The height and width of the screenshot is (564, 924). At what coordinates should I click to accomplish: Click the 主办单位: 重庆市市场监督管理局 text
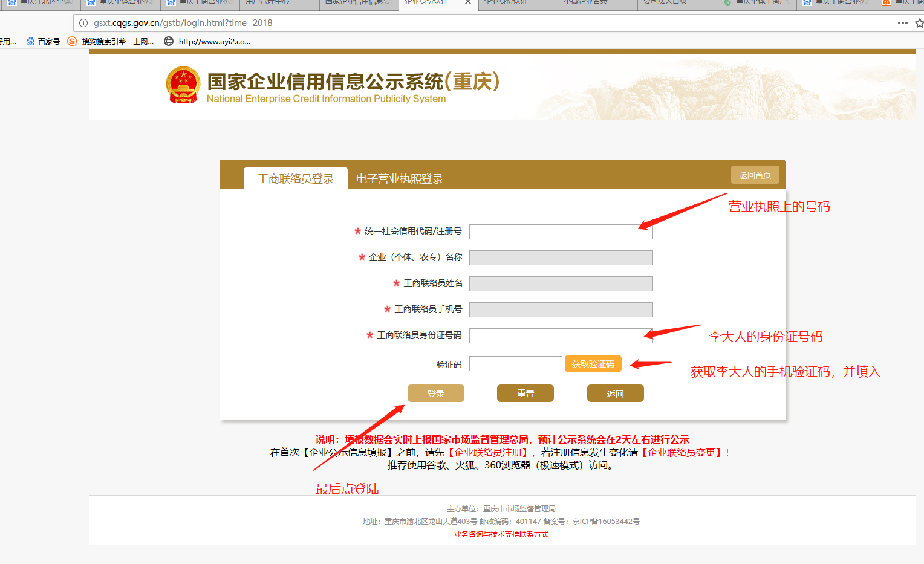(501, 509)
